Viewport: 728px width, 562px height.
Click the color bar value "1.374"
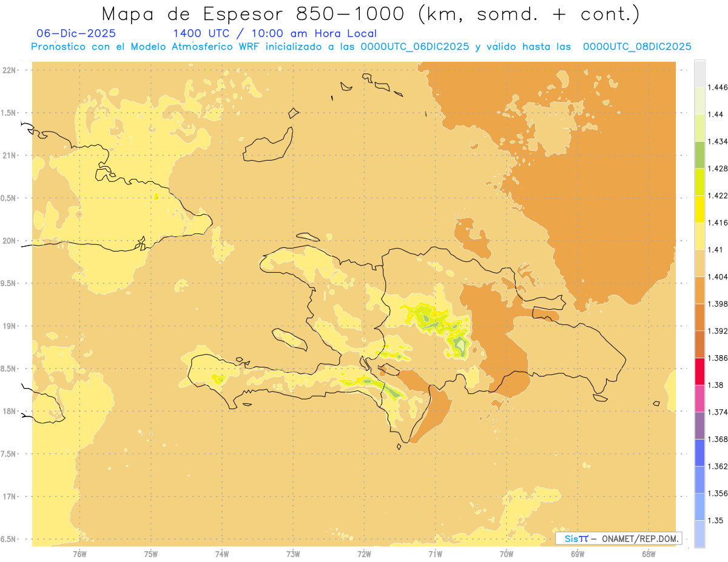[718, 412]
